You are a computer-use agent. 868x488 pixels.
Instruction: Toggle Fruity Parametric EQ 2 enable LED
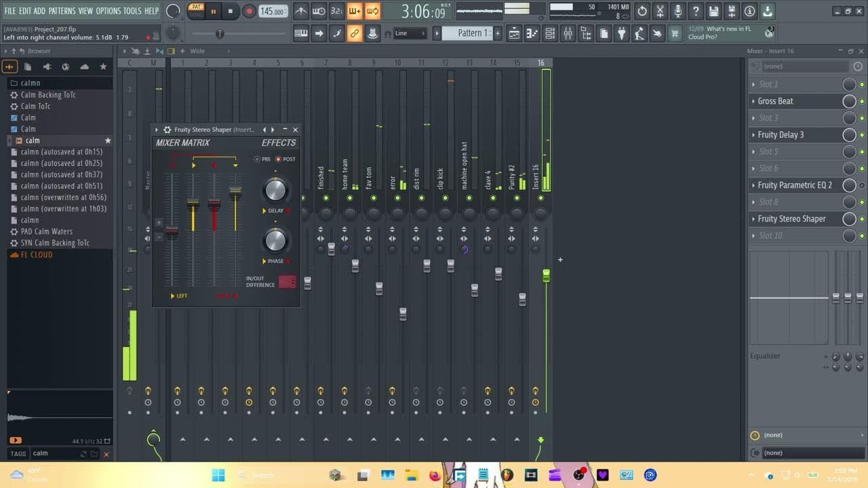(861, 185)
